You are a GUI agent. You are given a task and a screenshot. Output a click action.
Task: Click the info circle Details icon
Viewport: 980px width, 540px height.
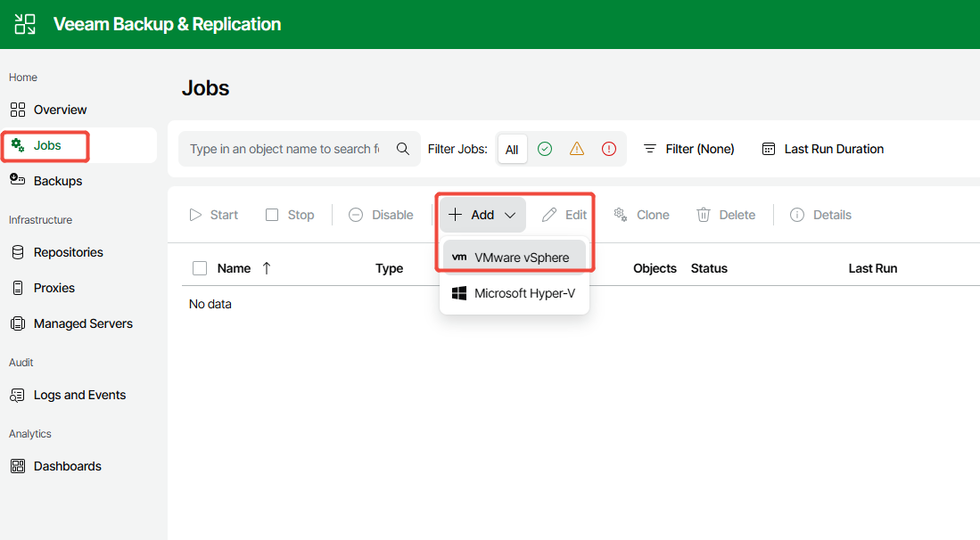click(797, 215)
